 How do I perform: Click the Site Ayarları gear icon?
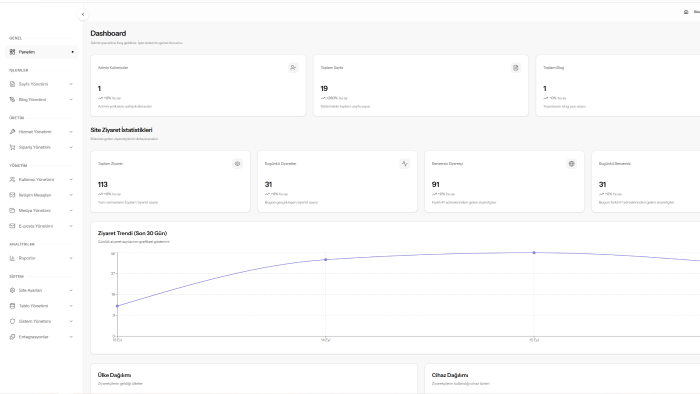pyautogui.click(x=12, y=290)
